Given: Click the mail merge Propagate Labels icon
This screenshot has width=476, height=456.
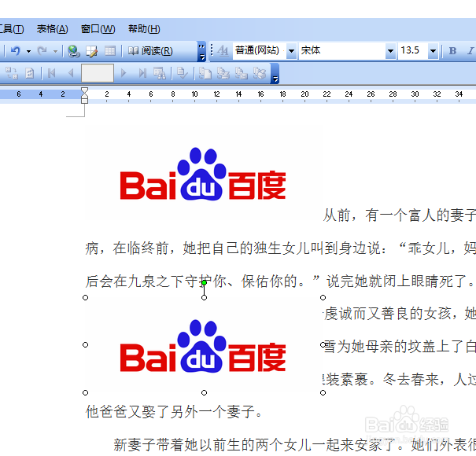Looking at the screenshot, I should 30,73.
